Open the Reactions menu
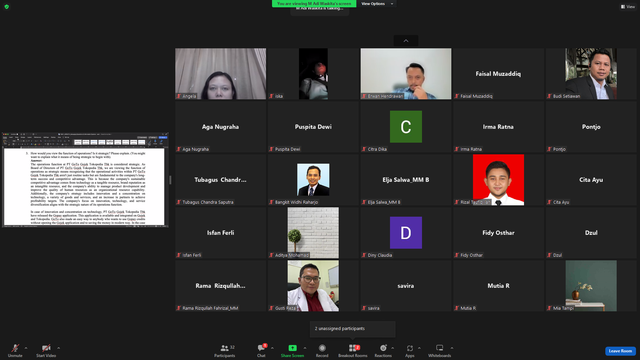Screen dimensions: 640x360 click(x=383, y=350)
